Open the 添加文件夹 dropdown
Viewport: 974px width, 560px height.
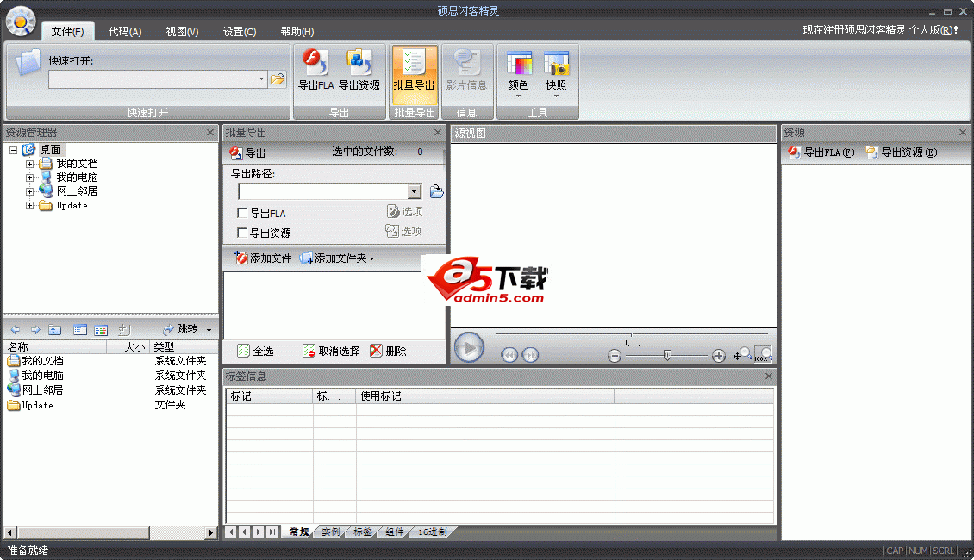point(372,258)
